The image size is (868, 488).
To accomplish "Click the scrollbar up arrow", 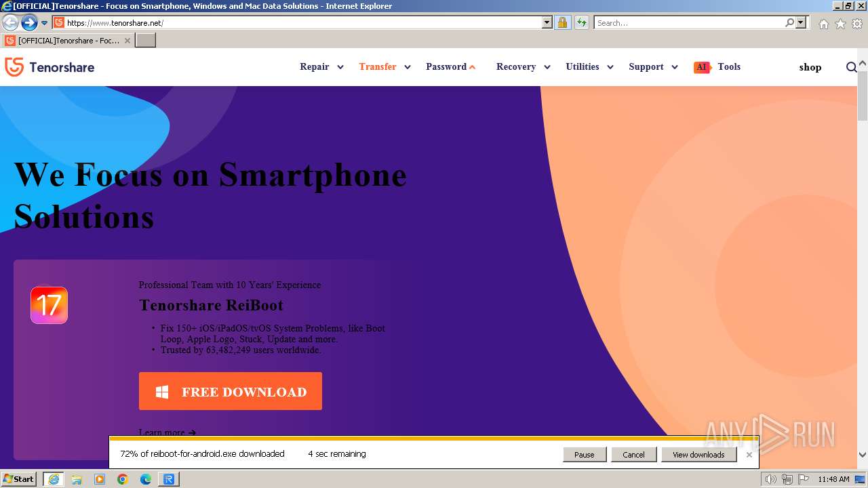I will click(863, 64).
